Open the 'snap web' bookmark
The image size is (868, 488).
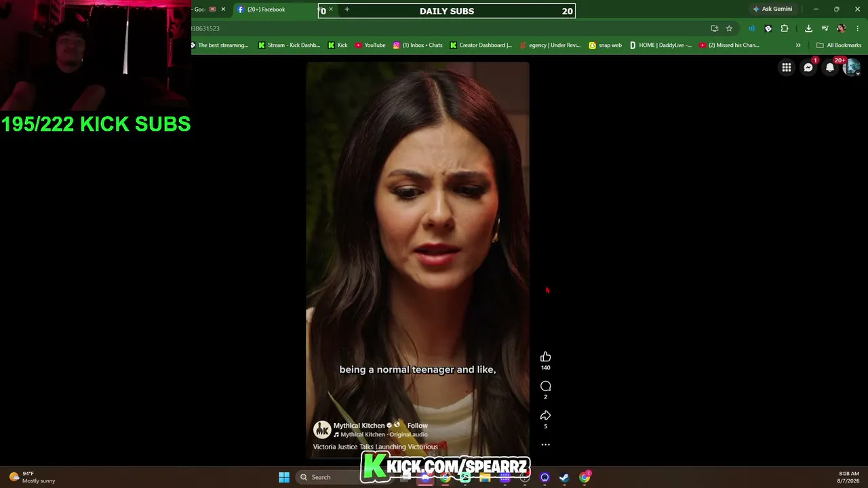605,45
